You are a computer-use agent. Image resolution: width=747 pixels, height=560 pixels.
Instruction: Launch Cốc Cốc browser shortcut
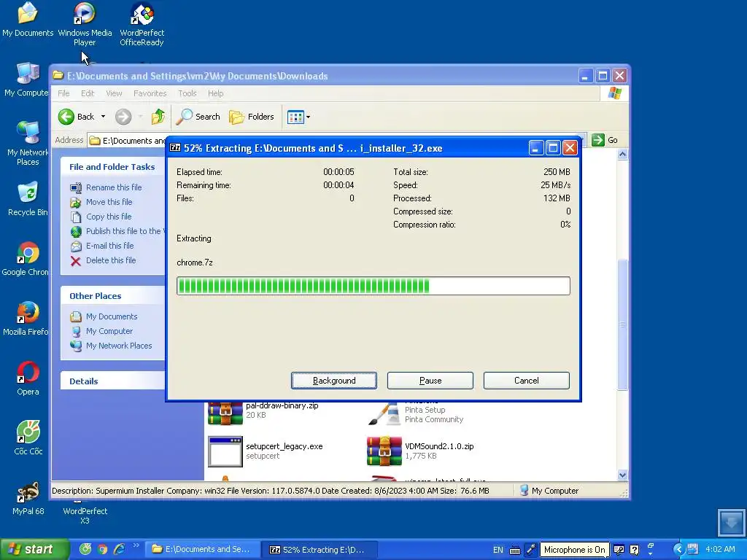[28, 438]
